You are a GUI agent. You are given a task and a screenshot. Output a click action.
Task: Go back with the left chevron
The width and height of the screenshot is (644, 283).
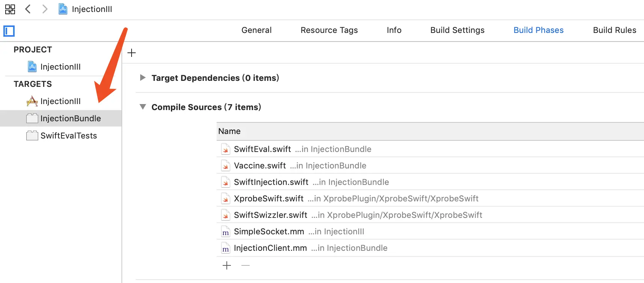28,9
